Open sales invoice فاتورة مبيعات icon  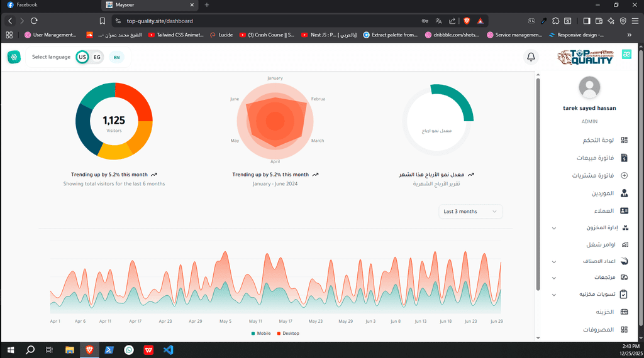point(624,158)
